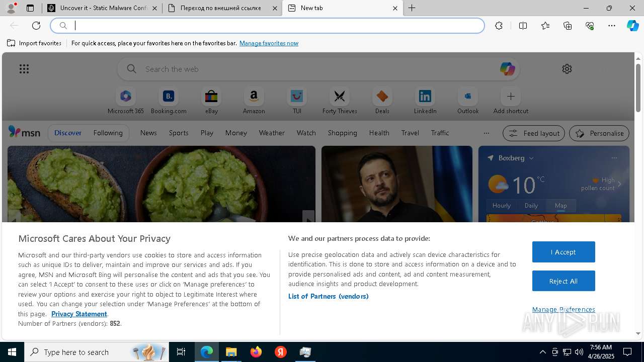644x362 pixels.
Task: Click the page vertical scrollbar thumb
Action: point(638,88)
